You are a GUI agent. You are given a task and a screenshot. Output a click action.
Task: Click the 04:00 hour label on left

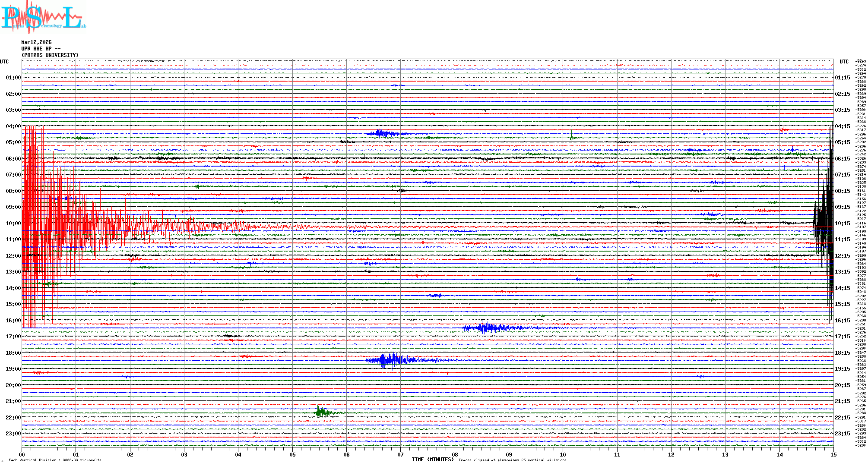tap(13, 126)
